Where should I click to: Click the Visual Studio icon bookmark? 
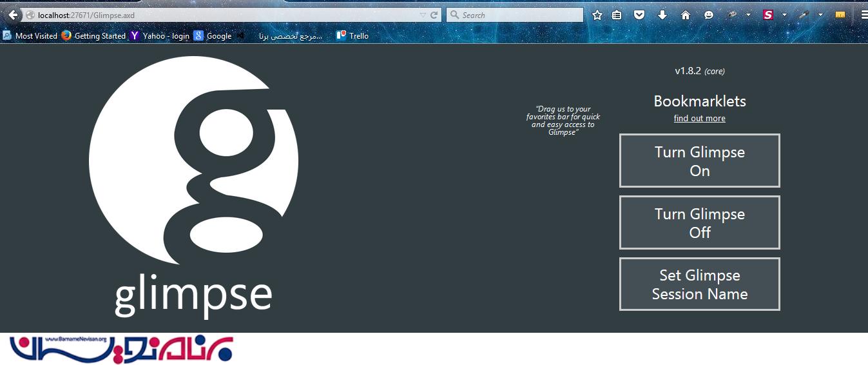[240, 36]
